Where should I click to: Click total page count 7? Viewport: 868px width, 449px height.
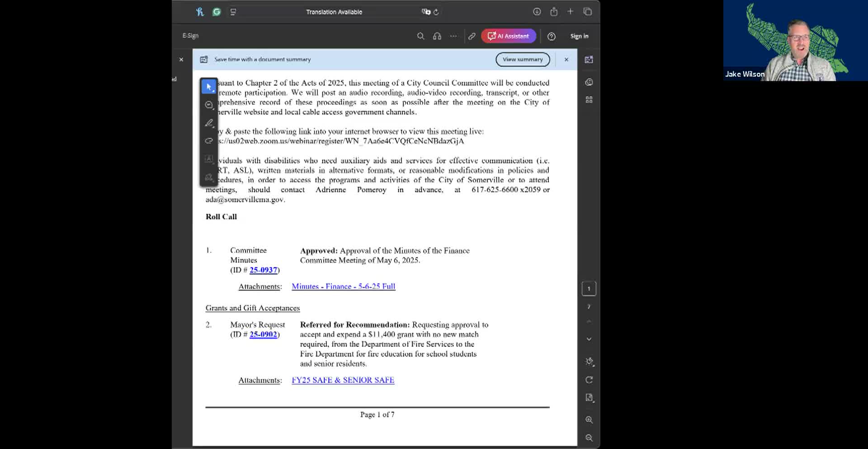[x=589, y=307]
